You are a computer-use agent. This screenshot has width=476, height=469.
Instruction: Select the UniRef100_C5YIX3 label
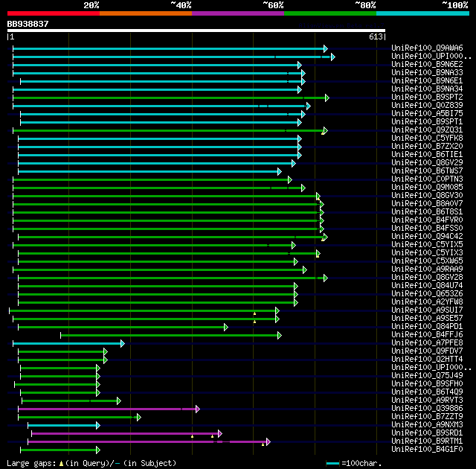427,252
